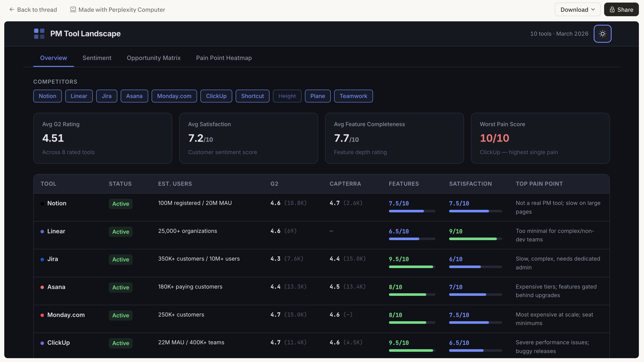Click the Avg Feature Completeness card
The height and width of the screenshot is (362, 644).
pyautogui.click(x=394, y=138)
